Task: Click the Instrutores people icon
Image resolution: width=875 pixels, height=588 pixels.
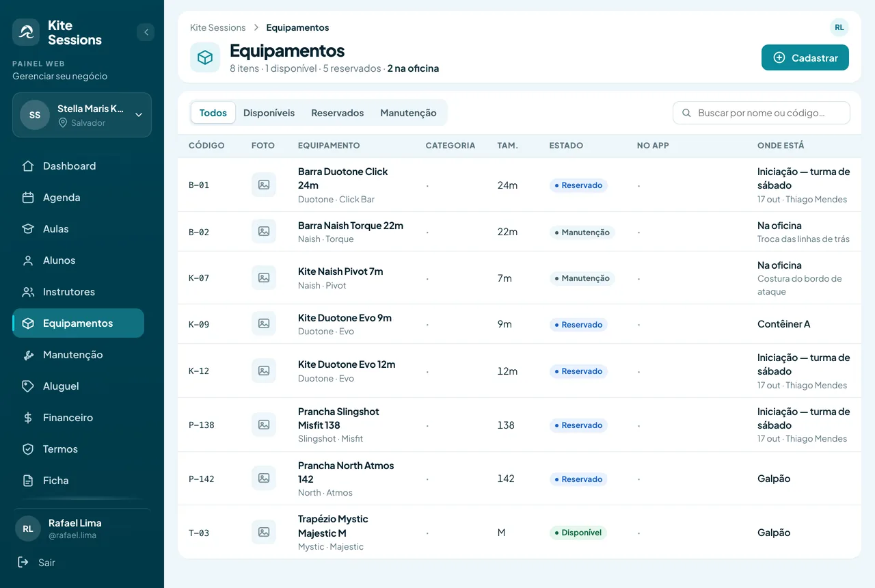Action: point(28,292)
